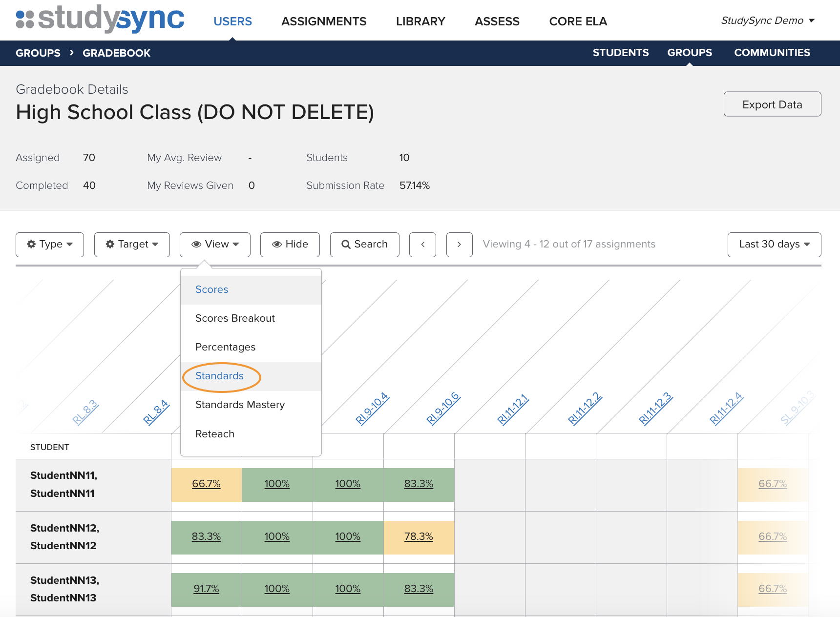Open the Type filter dropdown
840x617 pixels.
[50, 245]
